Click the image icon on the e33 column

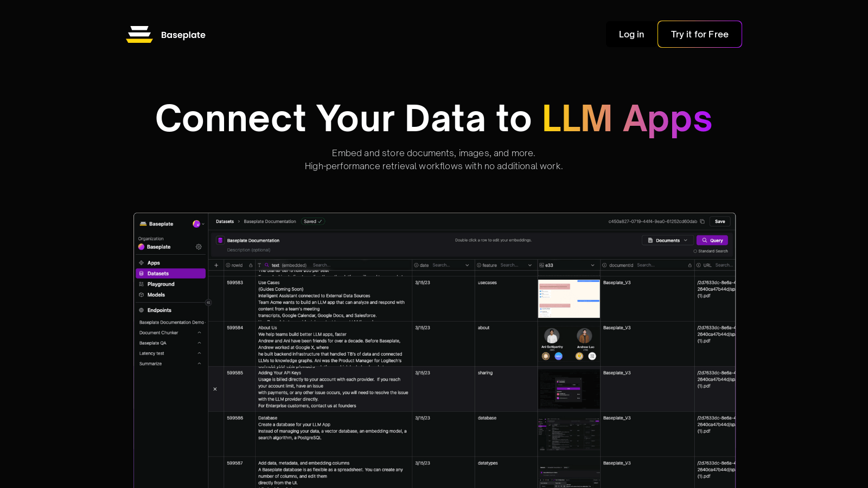tap(541, 265)
